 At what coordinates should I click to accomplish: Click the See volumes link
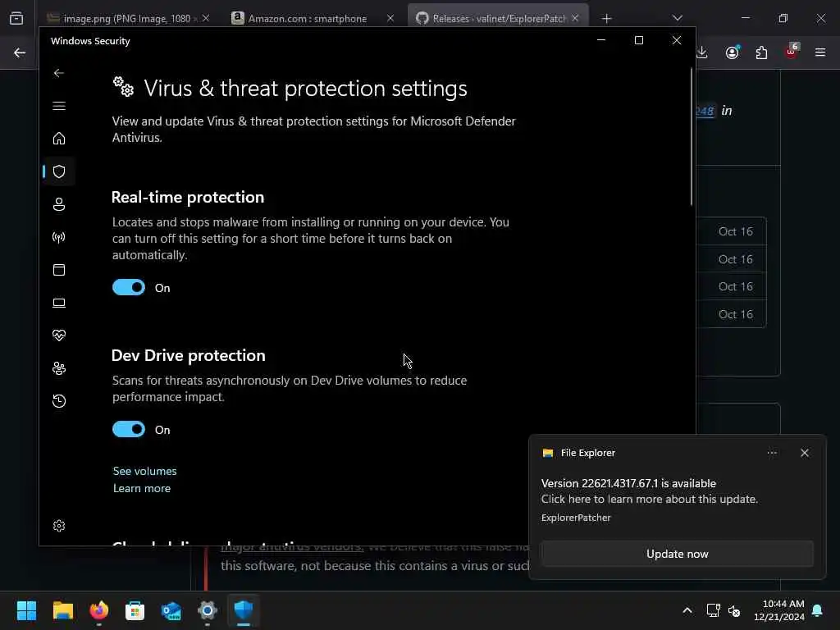coord(144,471)
